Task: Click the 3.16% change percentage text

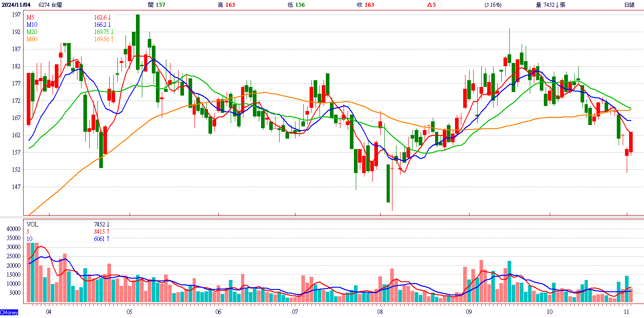Action: [x=493, y=5]
